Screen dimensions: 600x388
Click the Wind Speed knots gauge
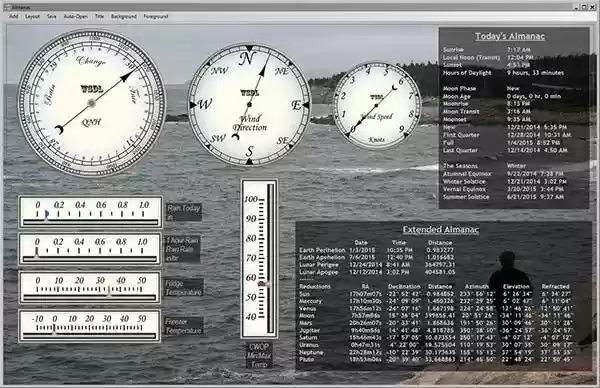377,105
